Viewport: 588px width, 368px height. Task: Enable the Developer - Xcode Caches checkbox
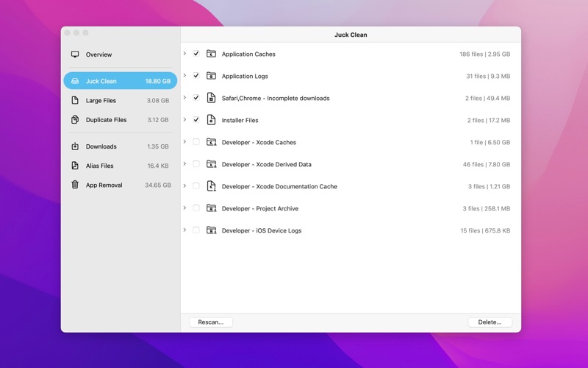pyautogui.click(x=196, y=142)
